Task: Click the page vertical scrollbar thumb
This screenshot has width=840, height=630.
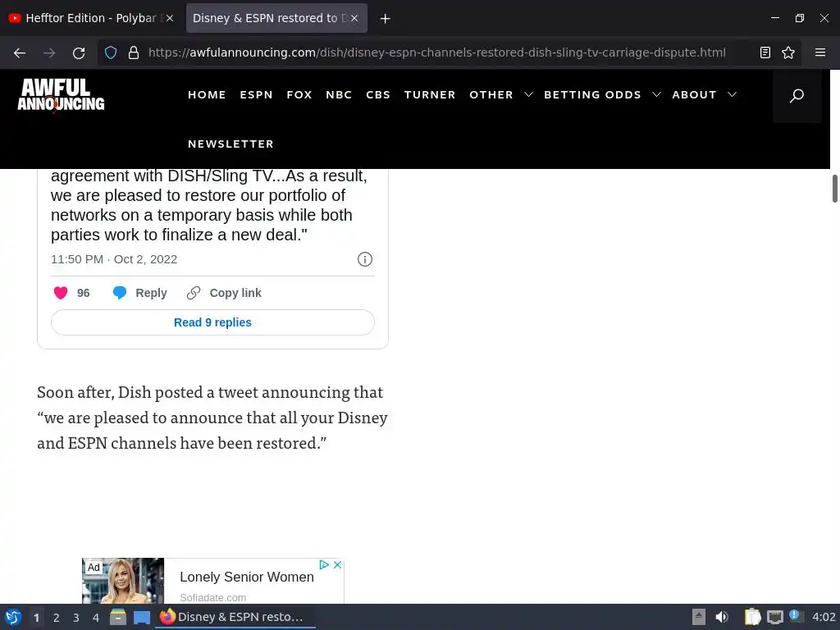Action: (x=834, y=189)
